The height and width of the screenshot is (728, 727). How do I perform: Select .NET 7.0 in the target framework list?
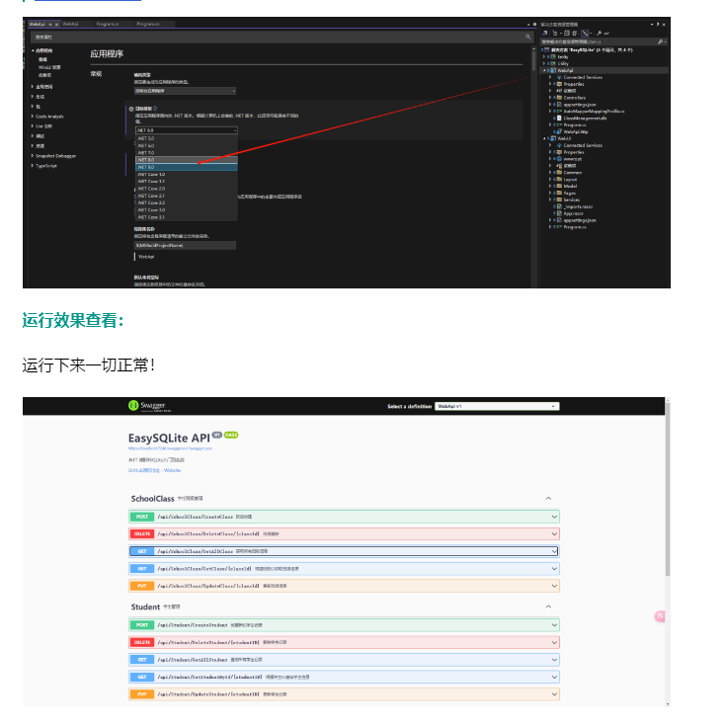[187, 153]
